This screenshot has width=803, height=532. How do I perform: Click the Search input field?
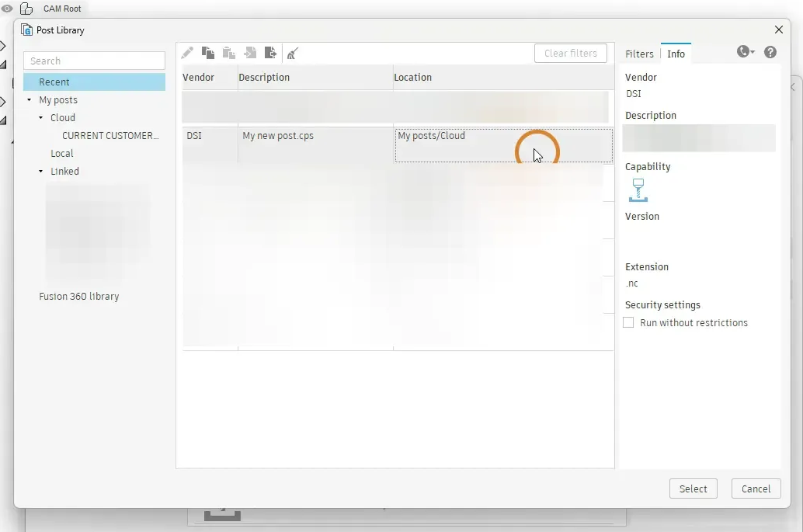(94, 61)
